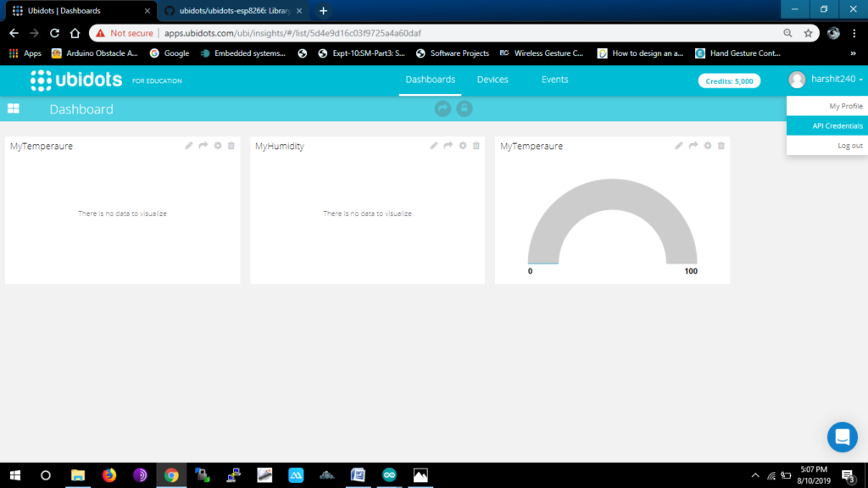
Task: Show hidden system tray icons
Action: point(755,475)
